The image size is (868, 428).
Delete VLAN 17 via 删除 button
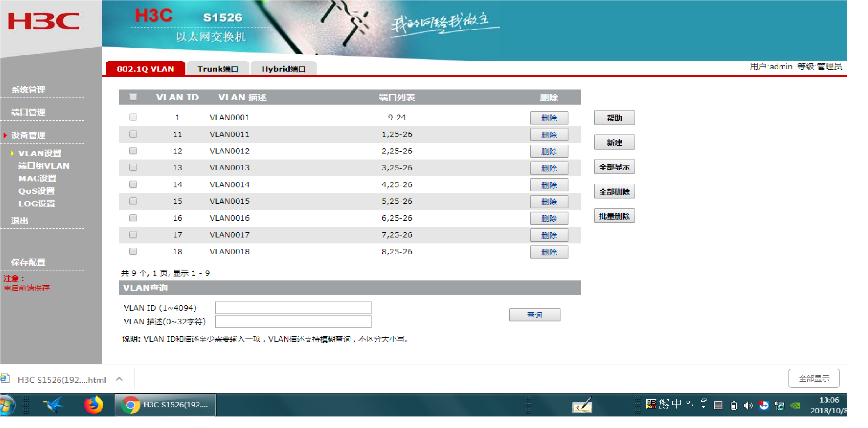(x=549, y=235)
